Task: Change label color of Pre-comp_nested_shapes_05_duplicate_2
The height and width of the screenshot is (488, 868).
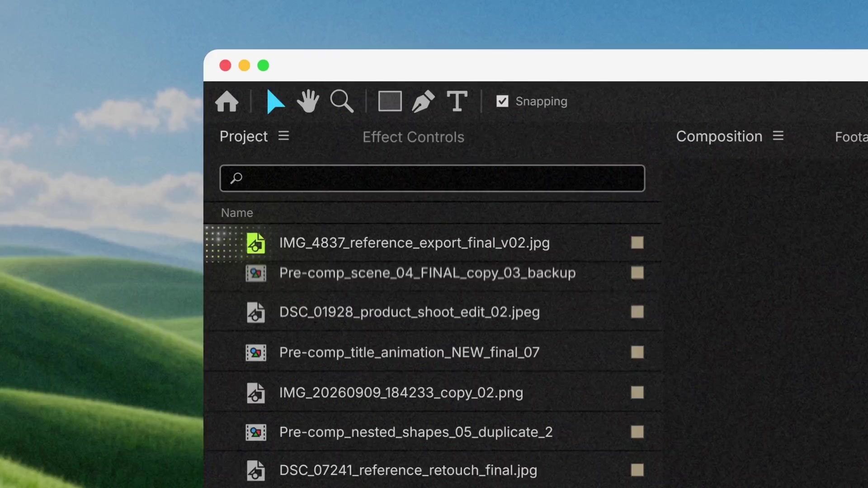Action: tap(637, 432)
